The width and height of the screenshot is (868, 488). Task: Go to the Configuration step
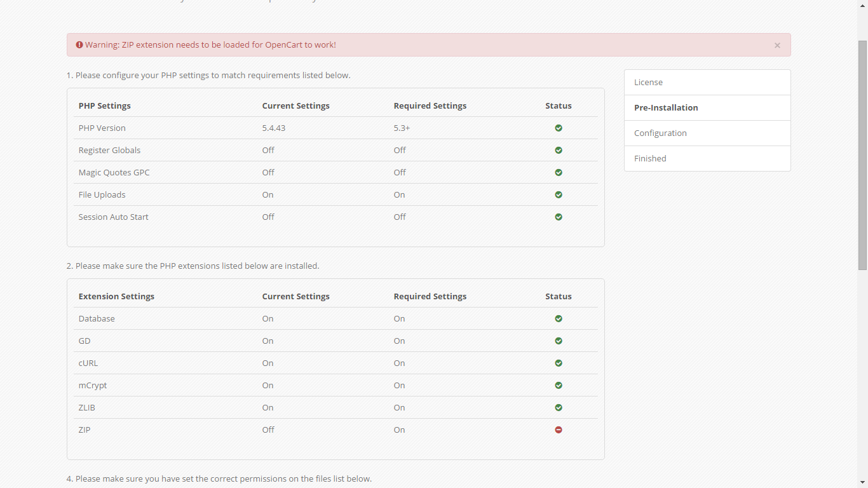(x=707, y=133)
